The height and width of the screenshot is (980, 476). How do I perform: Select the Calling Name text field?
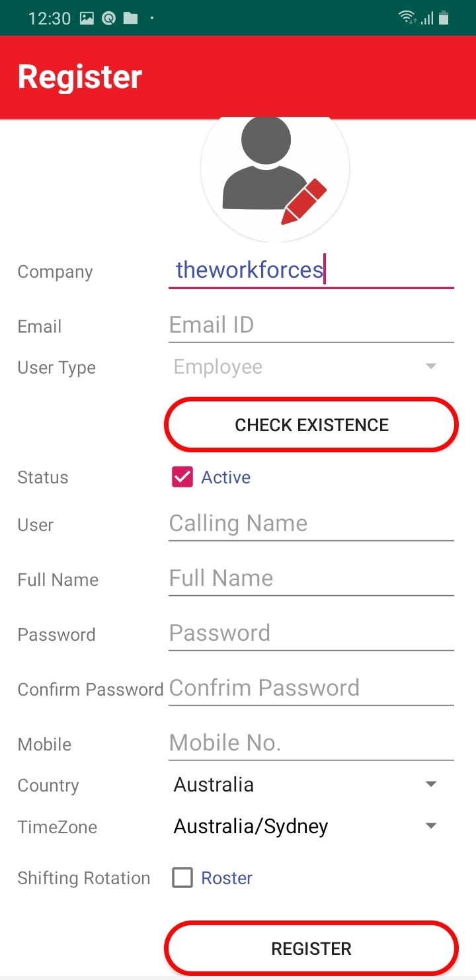pyautogui.click(x=311, y=524)
